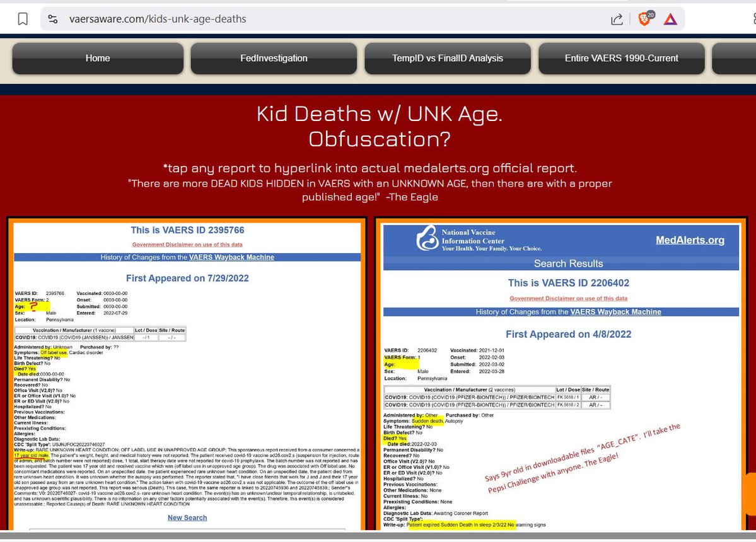The image size is (756, 542).
Task: Click Government Disclaimer link in report 2395766
Action: (x=187, y=245)
